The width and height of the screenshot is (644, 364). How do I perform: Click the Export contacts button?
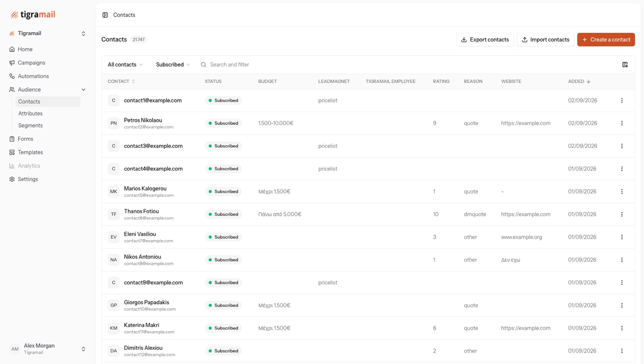[485, 40]
